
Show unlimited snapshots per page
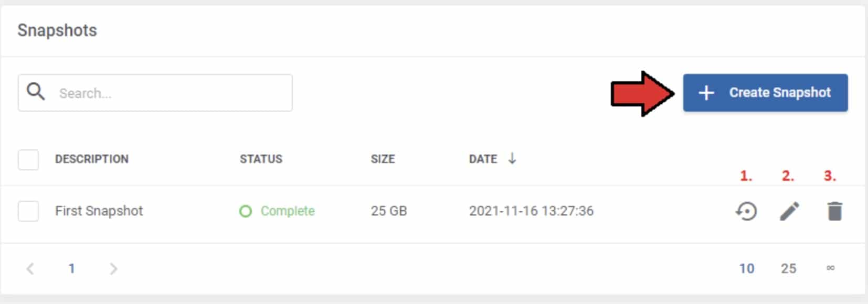[x=830, y=268]
